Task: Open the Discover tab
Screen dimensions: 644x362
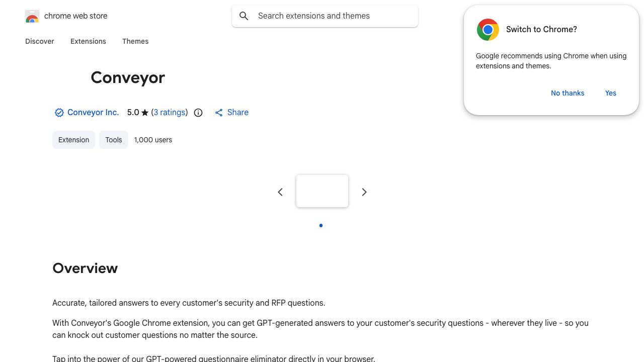Action: 40,41
